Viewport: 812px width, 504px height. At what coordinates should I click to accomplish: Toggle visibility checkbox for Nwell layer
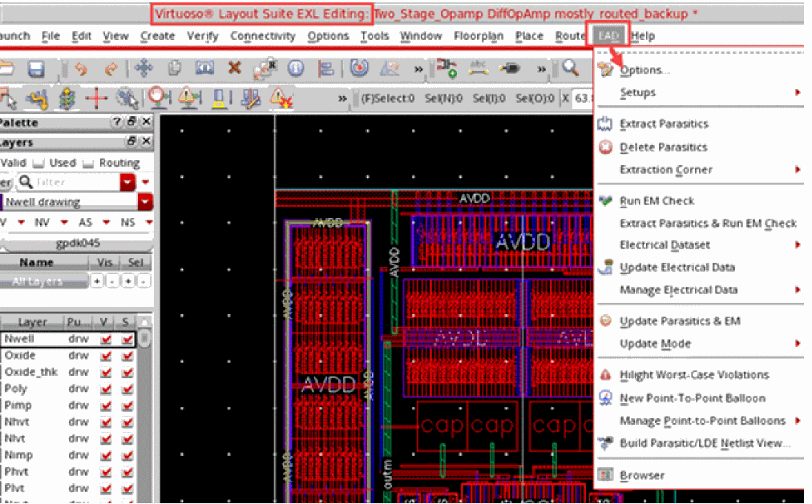(106, 339)
